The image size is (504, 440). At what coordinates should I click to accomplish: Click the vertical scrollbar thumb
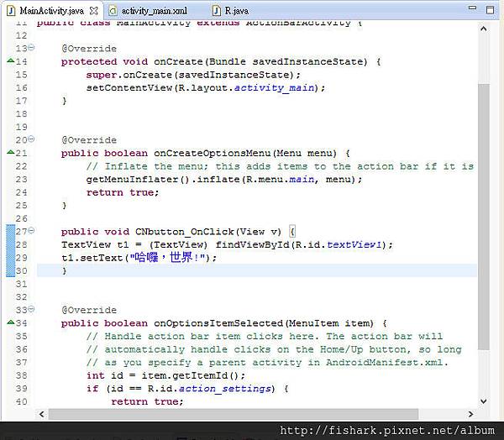(x=484, y=217)
